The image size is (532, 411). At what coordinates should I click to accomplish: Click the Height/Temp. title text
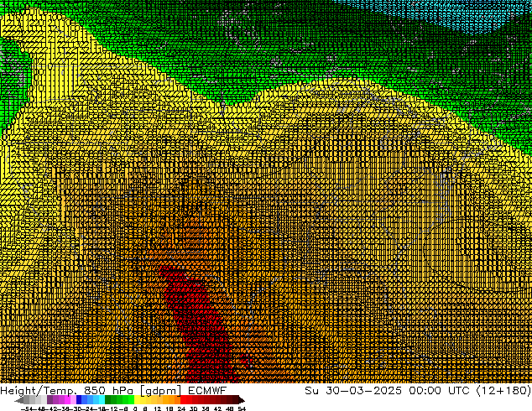[x=39, y=391]
